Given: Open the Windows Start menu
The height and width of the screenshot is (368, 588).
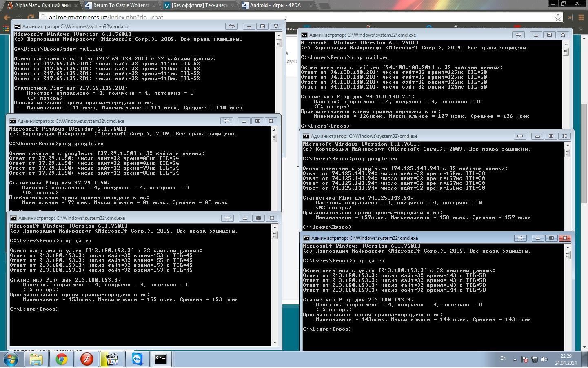Looking at the screenshot, I should 11,359.
